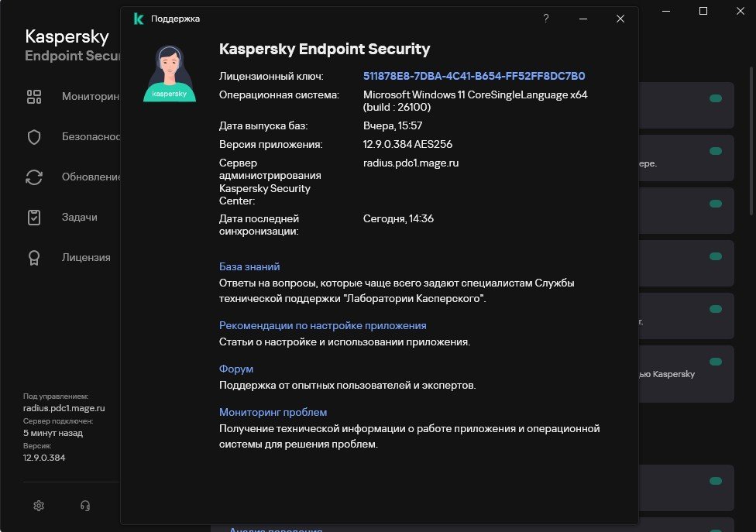Click the sidebar version 12.9.0.384
Viewport: 756px width, 532px height.
pyautogui.click(x=44, y=458)
